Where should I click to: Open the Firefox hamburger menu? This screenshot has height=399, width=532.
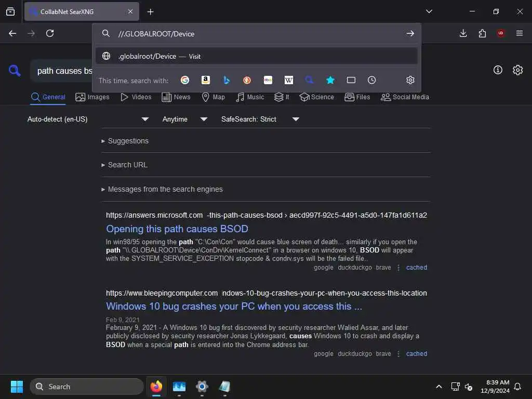coord(520,33)
